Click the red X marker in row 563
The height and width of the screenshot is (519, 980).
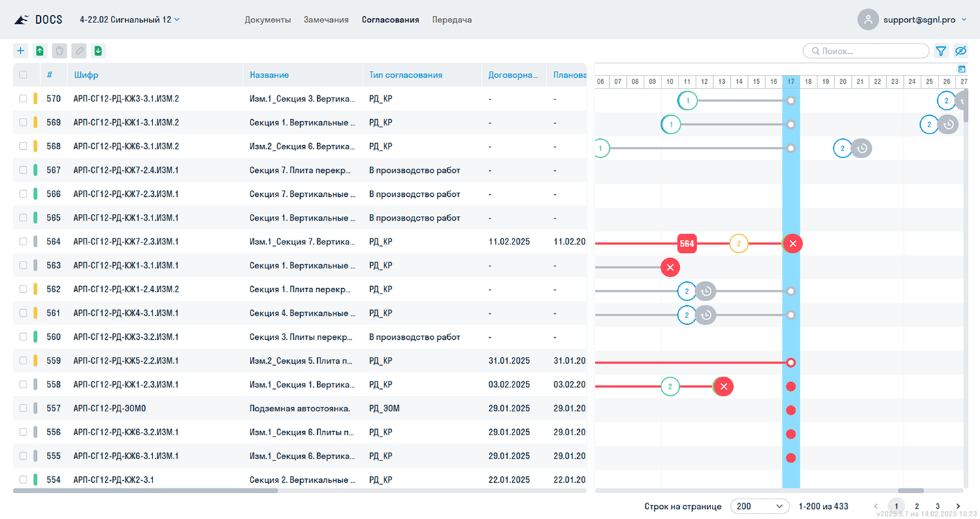[x=670, y=267]
